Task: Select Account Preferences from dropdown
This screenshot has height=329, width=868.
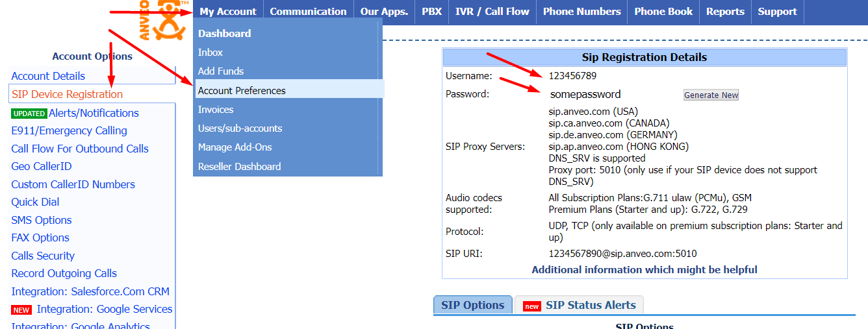Action: pos(242,91)
